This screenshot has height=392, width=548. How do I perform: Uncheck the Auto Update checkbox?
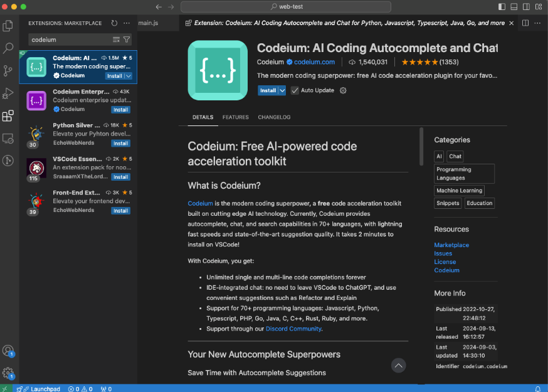point(295,90)
